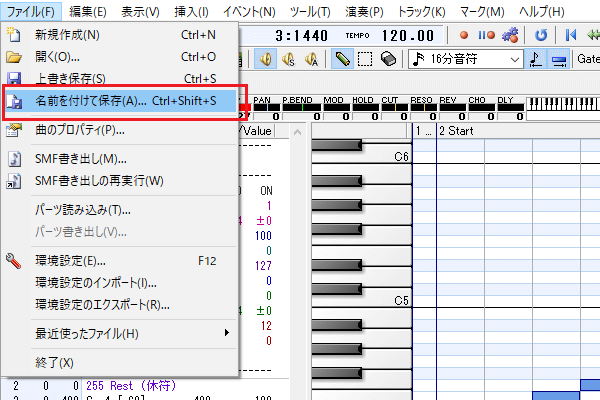Select SMF書き出し(M) export option
The image size is (600, 400).
pyautogui.click(x=80, y=159)
